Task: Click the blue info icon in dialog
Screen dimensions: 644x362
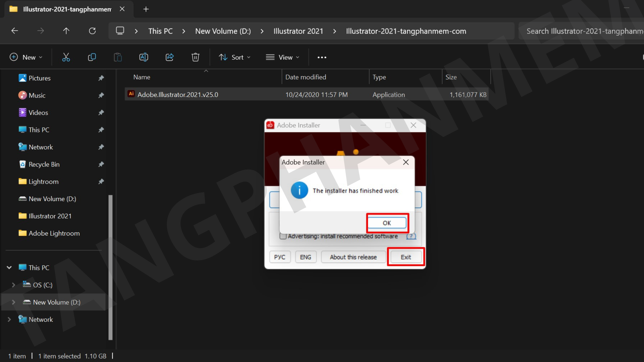Action: pos(299,190)
